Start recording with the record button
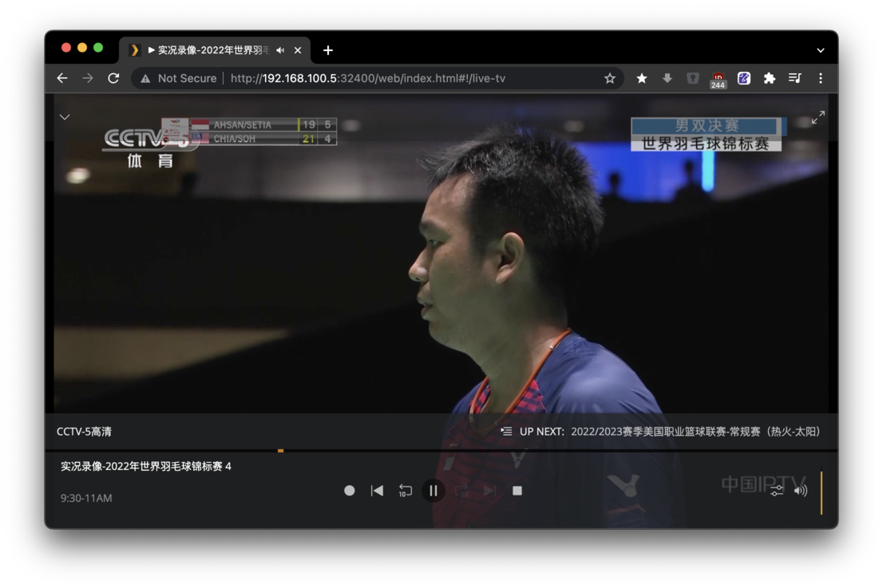Viewport: 883px width, 588px height. point(349,491)
